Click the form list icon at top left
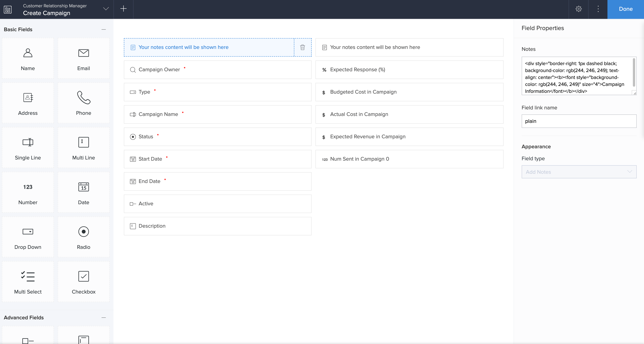Screen dimensions: 644x344 [8, 9]
